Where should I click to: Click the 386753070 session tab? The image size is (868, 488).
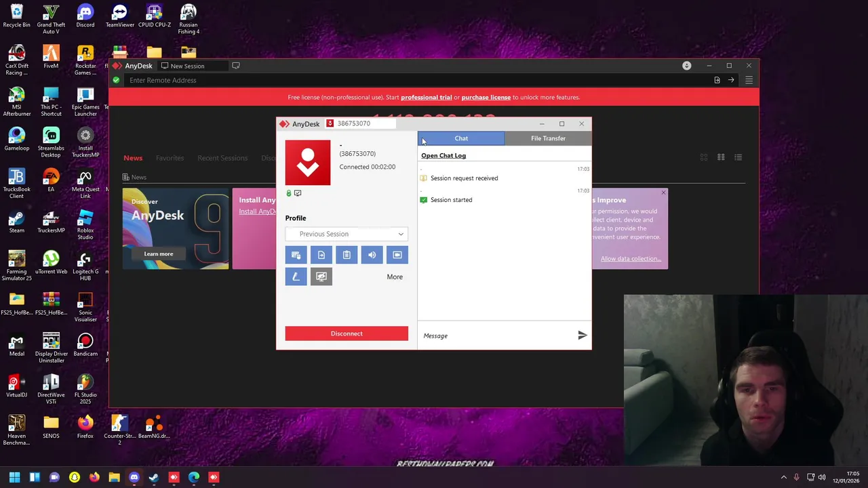point(359,123)
